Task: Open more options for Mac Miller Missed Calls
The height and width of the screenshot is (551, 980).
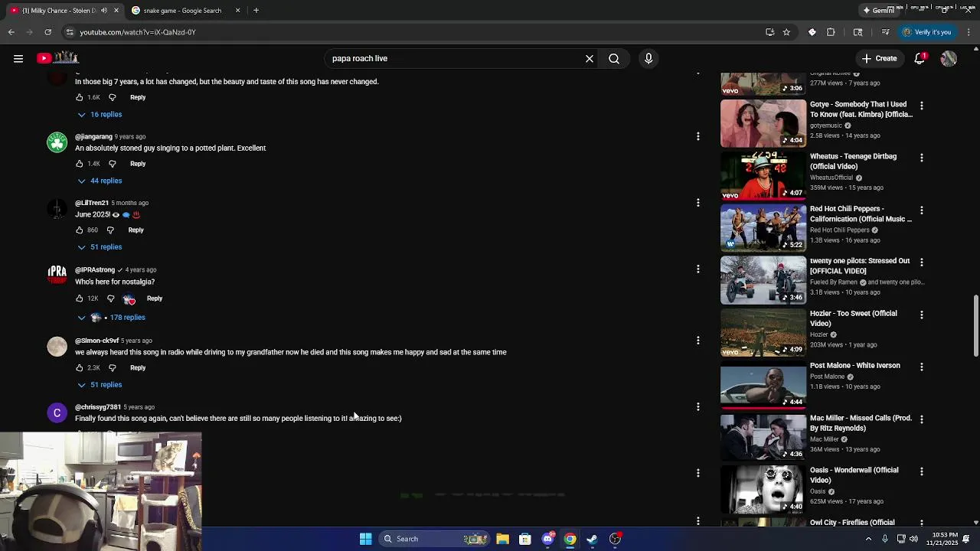Action: 921,419
